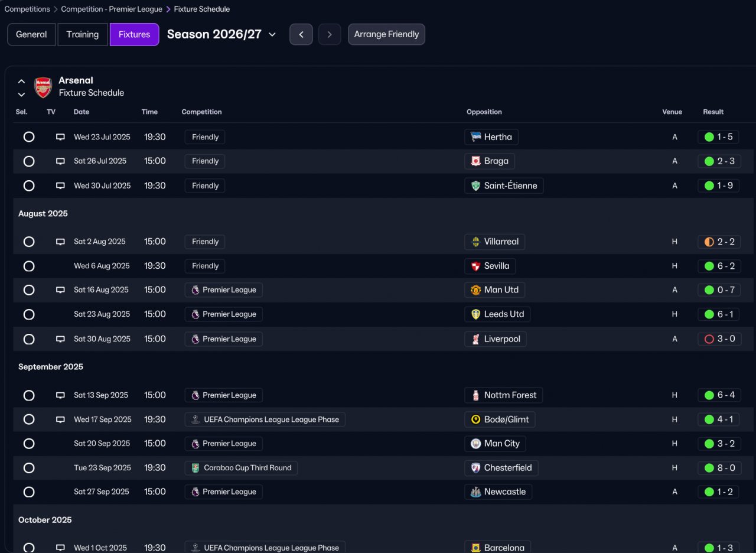Click the Arrange Friendly button
Viewport: 756px width, 553px height.
pyautogui.click(x=386, y=34)
